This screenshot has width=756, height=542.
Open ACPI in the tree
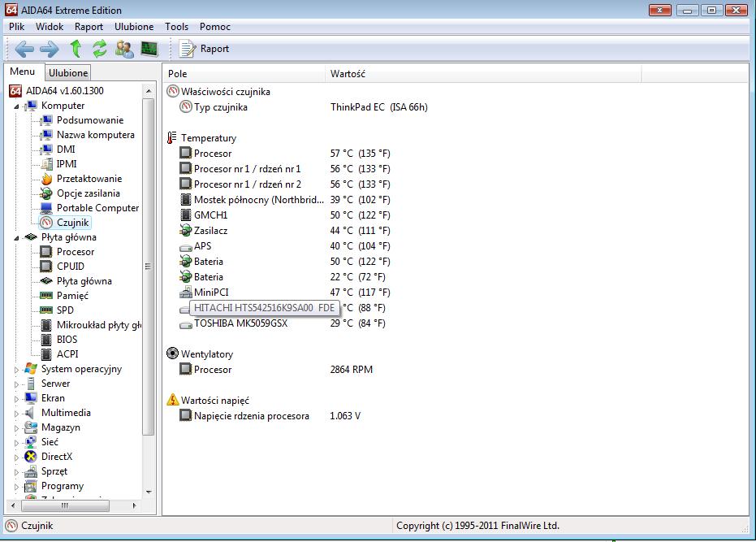(67, 353)
